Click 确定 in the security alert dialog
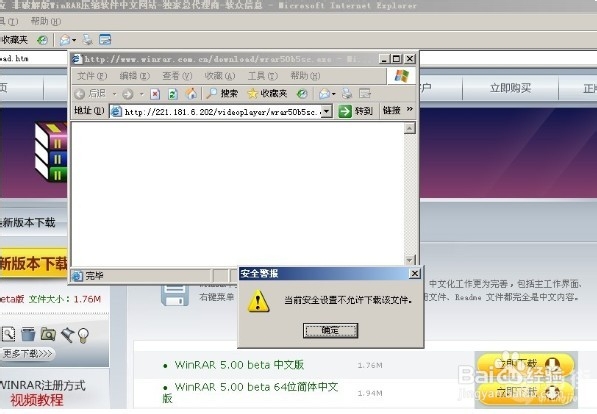This screenshot has height=414, width=597. pos(330,331)
